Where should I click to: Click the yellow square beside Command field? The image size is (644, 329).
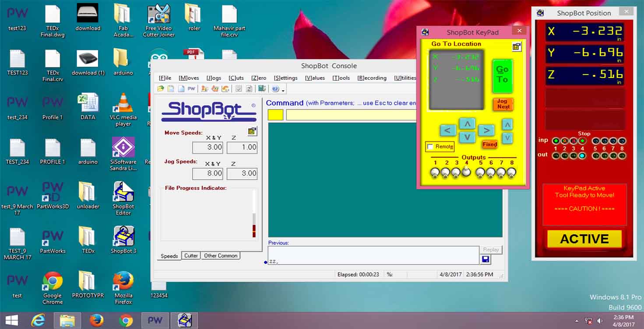point(275,115)
